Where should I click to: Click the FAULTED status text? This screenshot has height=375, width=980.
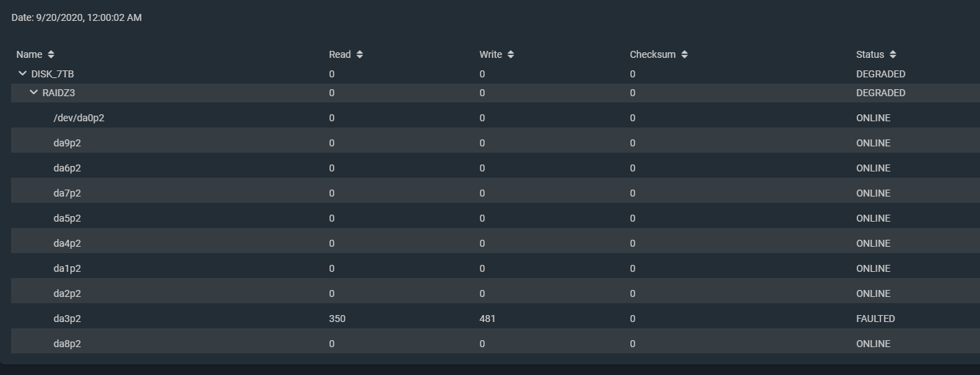pos(876,319)
